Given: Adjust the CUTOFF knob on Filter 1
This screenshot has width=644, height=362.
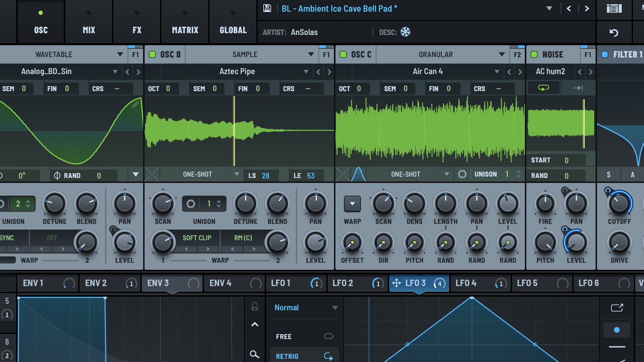Looking at the screenshot, I should pos(619,204).
